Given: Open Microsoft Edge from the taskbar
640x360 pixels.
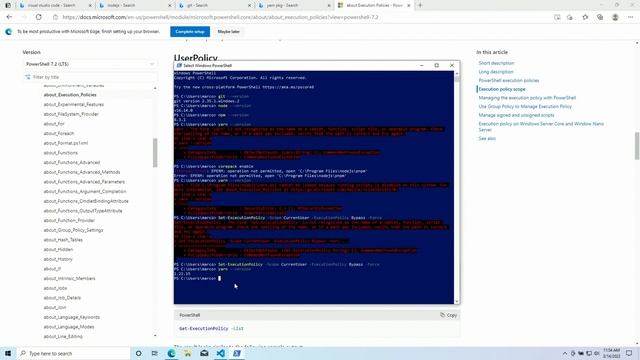Looking at the screenshot, I should click(x=171, y=353).
